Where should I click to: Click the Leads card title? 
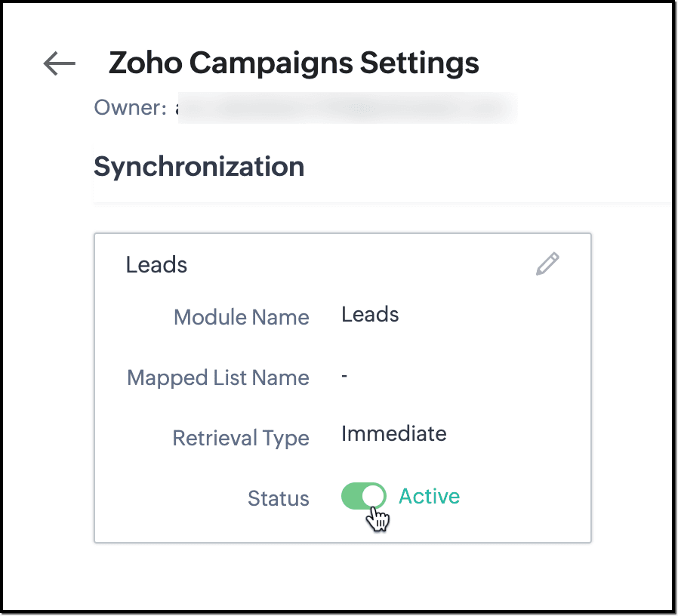point(156,265)
